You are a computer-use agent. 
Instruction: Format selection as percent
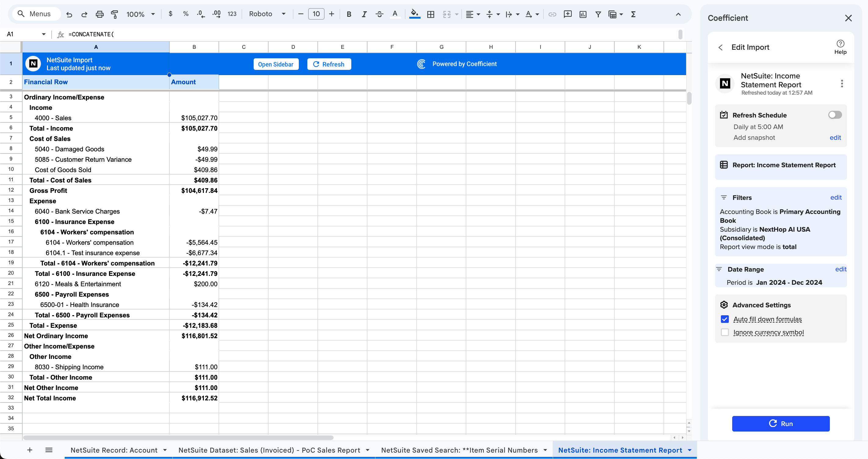pos(186,14)
